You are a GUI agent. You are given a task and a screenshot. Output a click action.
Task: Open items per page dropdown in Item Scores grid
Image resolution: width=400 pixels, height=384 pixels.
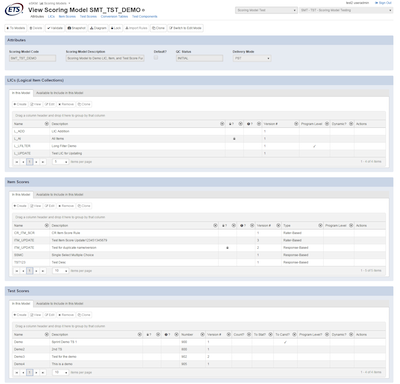tap(61, 271)
